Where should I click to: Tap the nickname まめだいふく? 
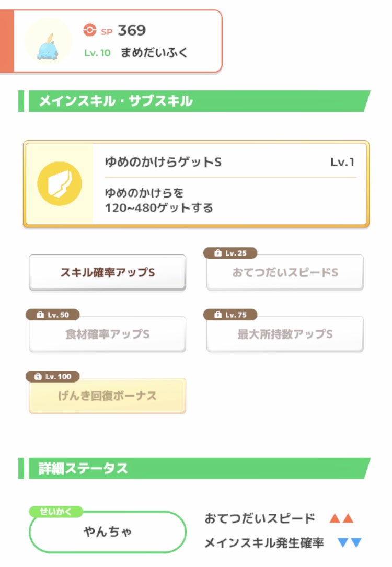point(154,53)
